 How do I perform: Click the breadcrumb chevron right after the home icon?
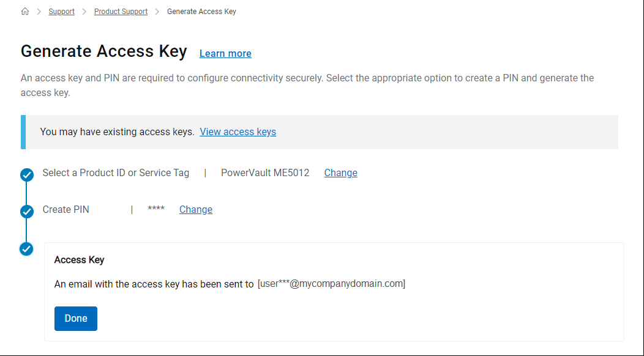pos(39,12)
